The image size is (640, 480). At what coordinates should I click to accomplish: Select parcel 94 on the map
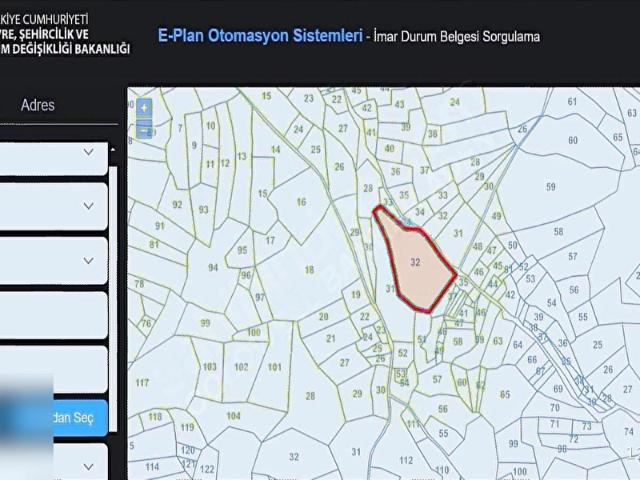pyautogui.click(x=213, y=268)
